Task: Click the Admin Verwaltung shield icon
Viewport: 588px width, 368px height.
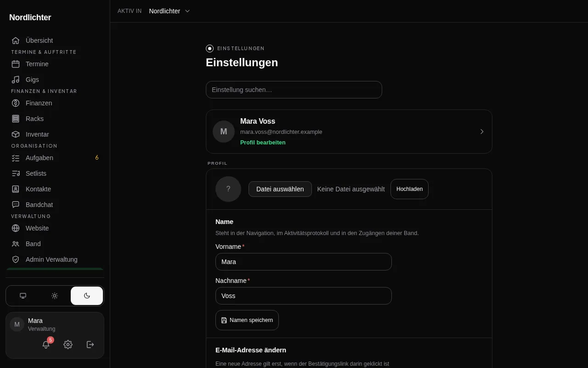Action: click(x=16, y=259)
